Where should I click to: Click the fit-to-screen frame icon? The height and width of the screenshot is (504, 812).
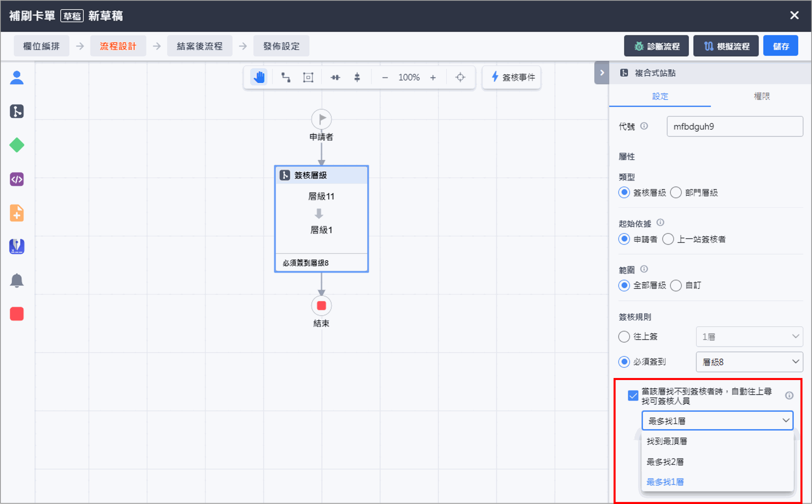tap(308, 77)
